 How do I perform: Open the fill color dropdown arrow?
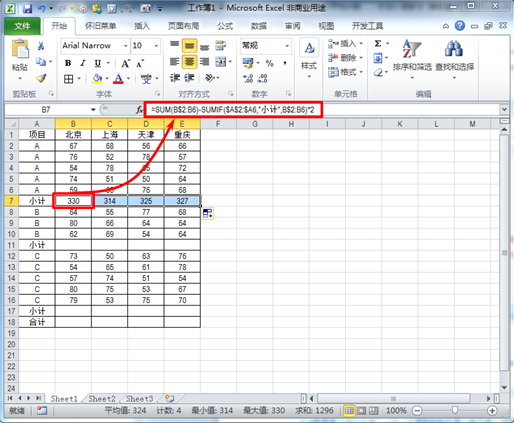[107, 79]
